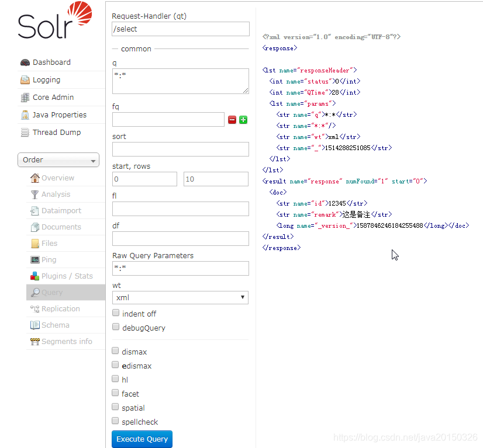The width and height of the screenshot is (483, 448).
Task: Click the numFound="1" result line
Action: 344,181
